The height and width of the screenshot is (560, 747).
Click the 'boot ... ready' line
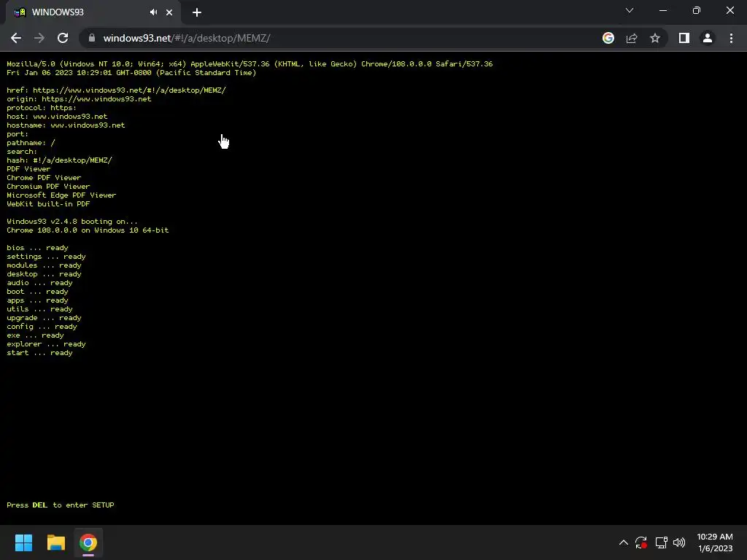click(x=37, y=292)
